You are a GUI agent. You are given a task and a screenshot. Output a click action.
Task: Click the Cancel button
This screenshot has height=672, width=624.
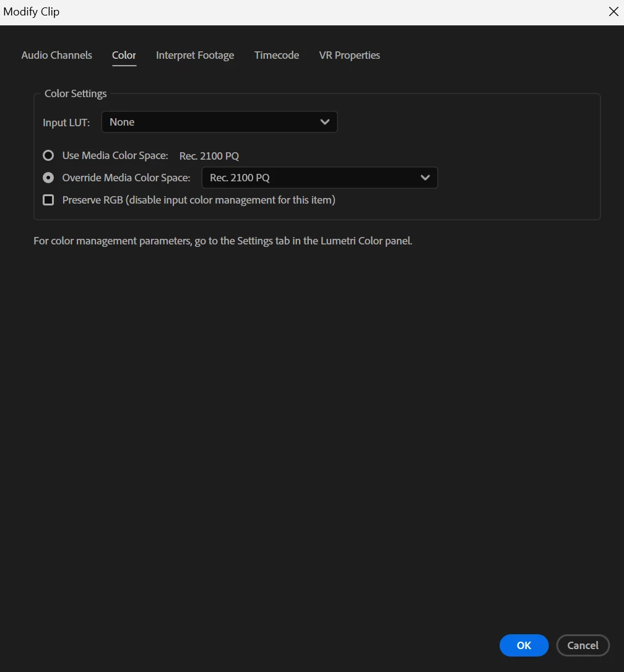(x=583, y=645)
